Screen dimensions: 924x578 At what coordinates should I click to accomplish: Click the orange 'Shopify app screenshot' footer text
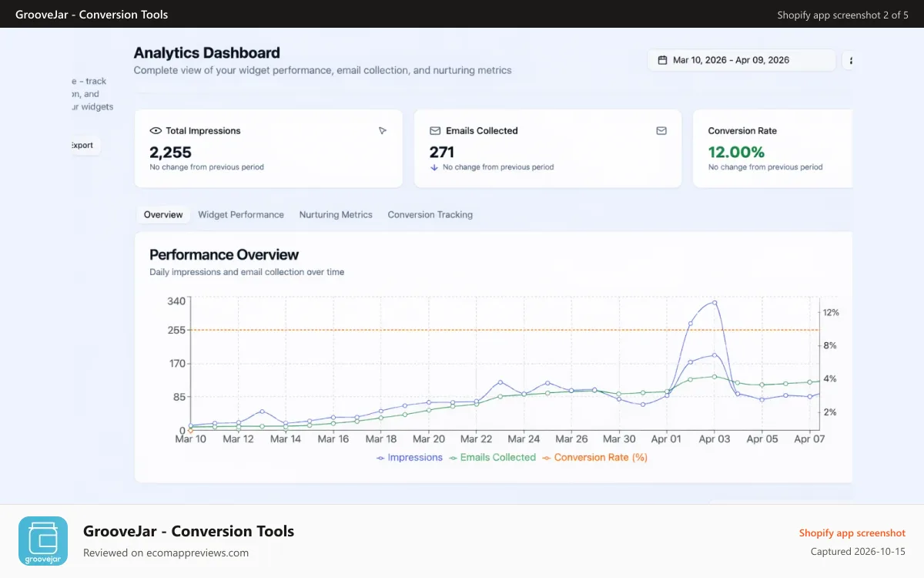click(852, 533)
